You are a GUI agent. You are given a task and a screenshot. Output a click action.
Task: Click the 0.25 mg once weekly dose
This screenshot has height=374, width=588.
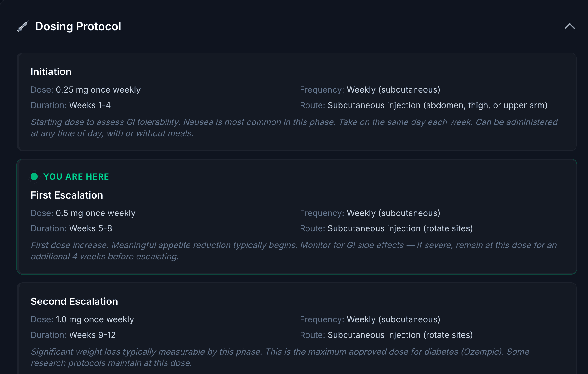98,90
